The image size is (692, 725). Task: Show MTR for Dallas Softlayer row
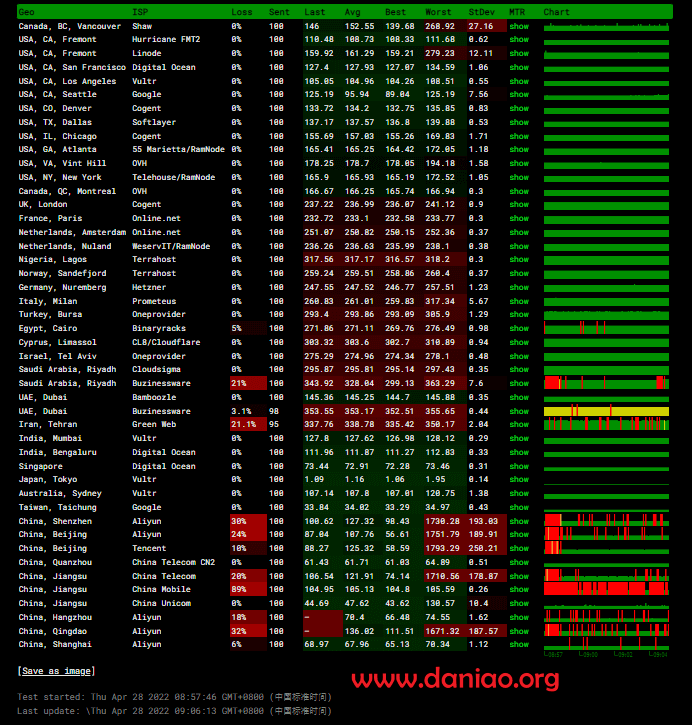tap(519, 122)
